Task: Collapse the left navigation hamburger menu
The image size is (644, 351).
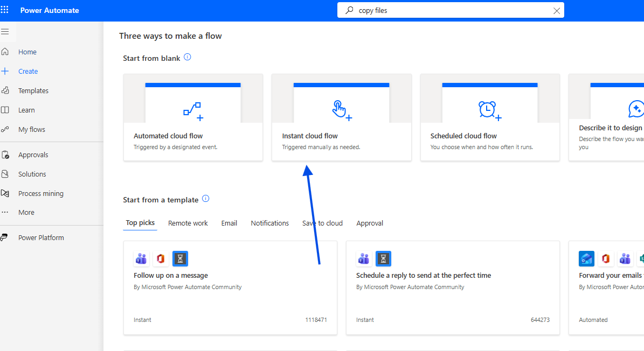Action: (x=5, y=32)
